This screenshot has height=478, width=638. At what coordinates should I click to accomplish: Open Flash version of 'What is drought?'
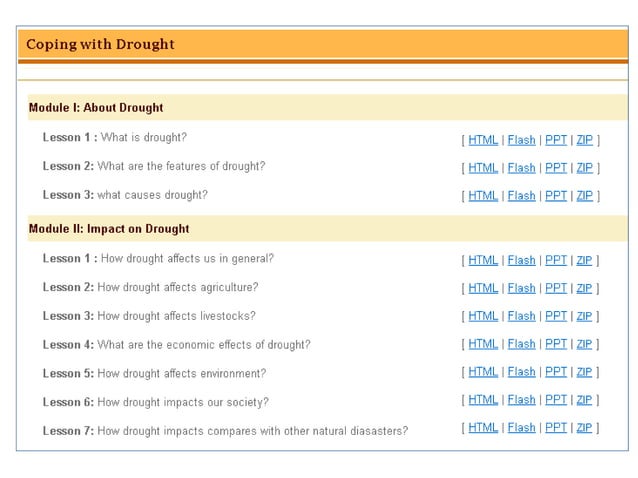click(521, 140)
